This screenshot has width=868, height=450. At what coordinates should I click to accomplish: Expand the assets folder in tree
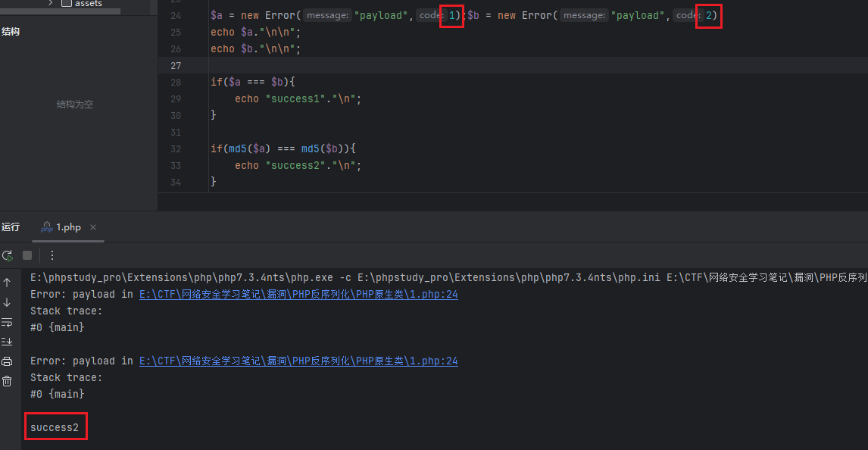tap(51, 4)
